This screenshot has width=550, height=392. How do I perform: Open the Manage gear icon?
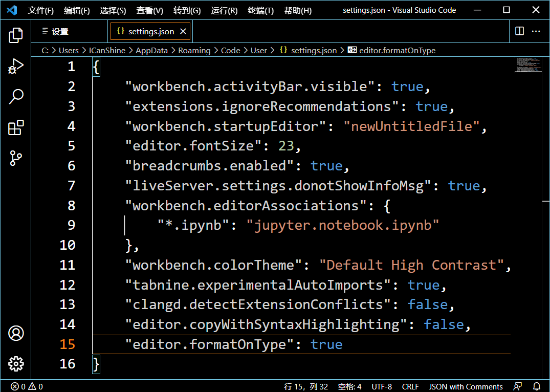pos(16,364)
